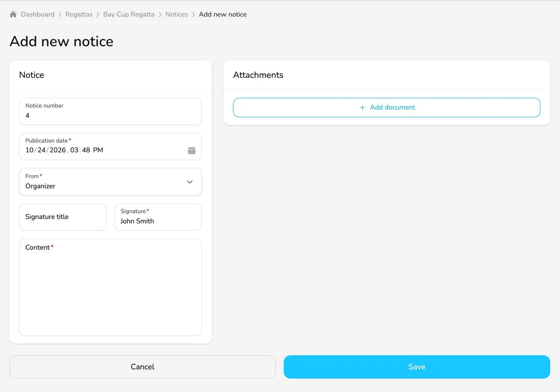Open calendar picker in Publication date
560x392 pixels.
(x=192, y=150)
